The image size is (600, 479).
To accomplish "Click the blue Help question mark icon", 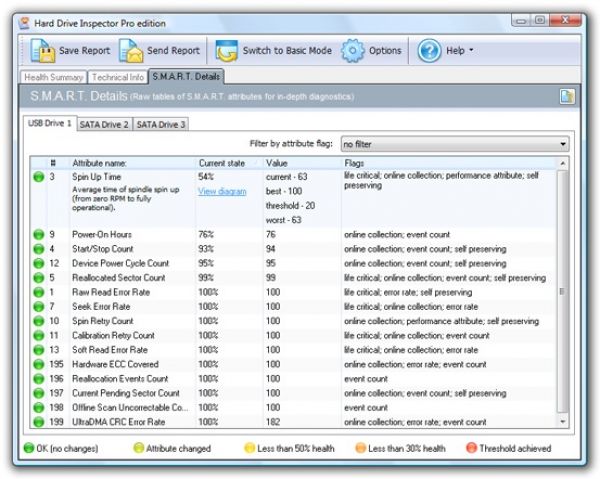I will (429, 50).
